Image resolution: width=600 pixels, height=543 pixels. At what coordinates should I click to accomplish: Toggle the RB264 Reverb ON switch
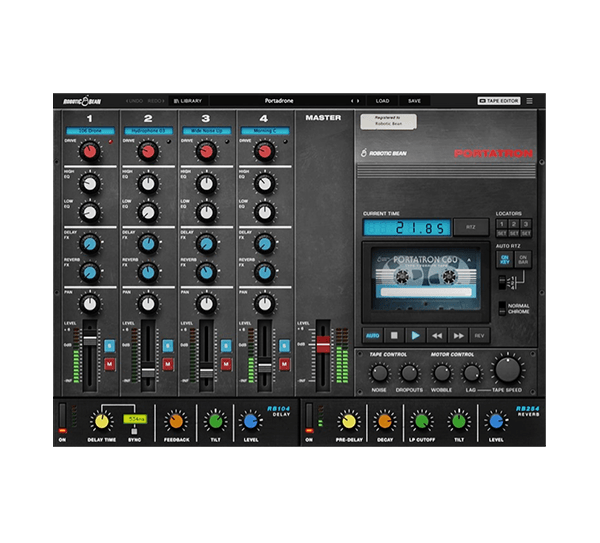coord(309,418)
